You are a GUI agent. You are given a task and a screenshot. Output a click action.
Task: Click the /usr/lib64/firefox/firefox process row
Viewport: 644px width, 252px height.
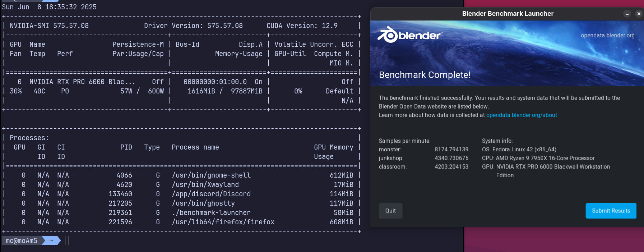pos(181,222)
